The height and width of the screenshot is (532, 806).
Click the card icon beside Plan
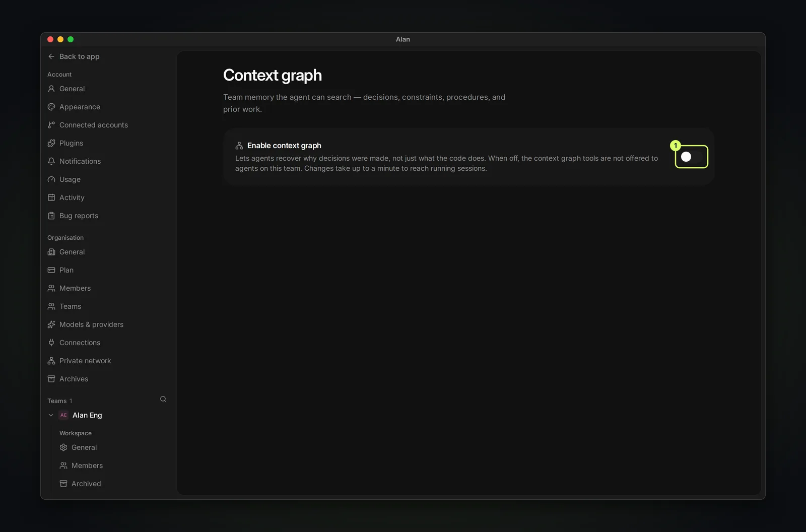tap(51, 270)
